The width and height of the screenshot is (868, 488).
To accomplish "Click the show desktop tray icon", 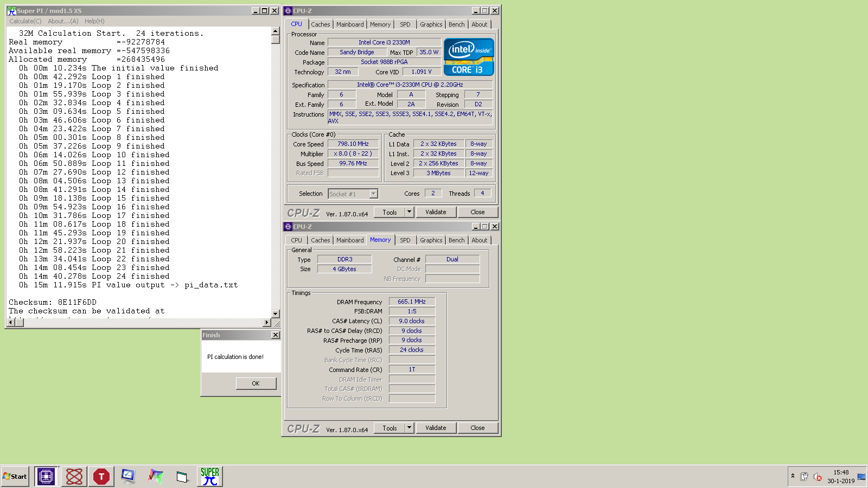I will tap(861, 477).
